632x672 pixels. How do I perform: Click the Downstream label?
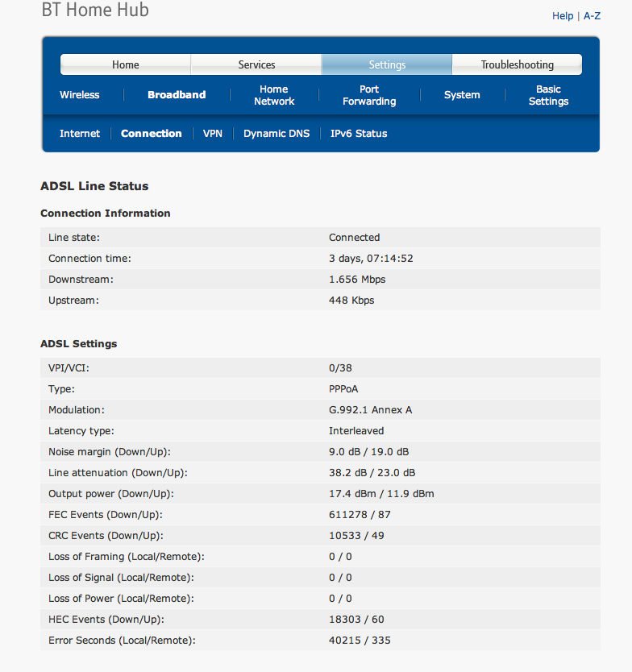(81, 280)
